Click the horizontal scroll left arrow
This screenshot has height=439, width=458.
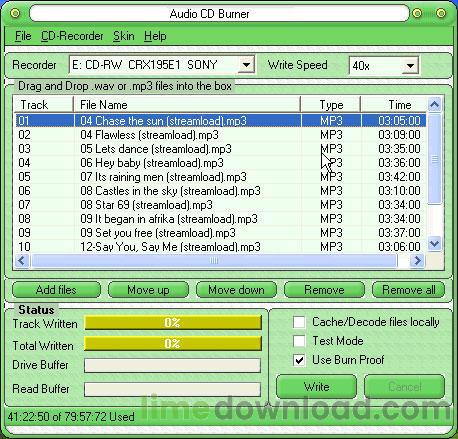pos(22,260)
